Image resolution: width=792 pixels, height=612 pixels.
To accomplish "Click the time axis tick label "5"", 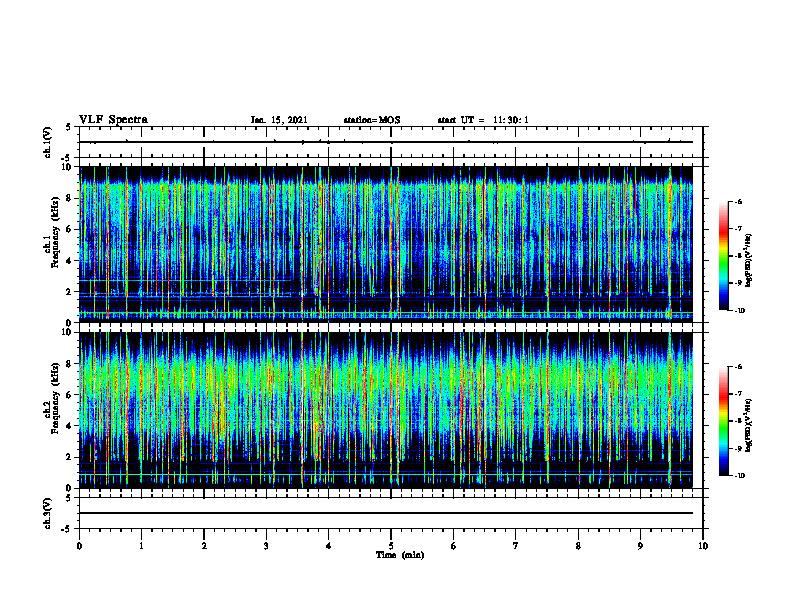I will point(391,546).
